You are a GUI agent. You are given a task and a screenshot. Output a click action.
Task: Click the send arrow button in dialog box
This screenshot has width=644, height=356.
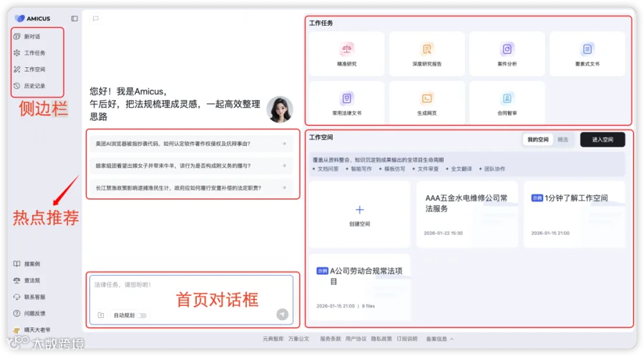coord(282,314)
